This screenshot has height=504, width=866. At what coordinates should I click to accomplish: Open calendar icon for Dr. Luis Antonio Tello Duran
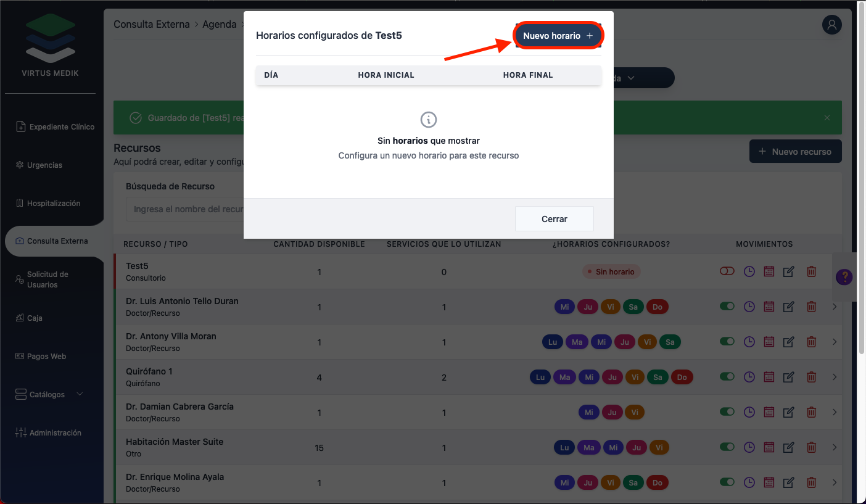point(769,307)
